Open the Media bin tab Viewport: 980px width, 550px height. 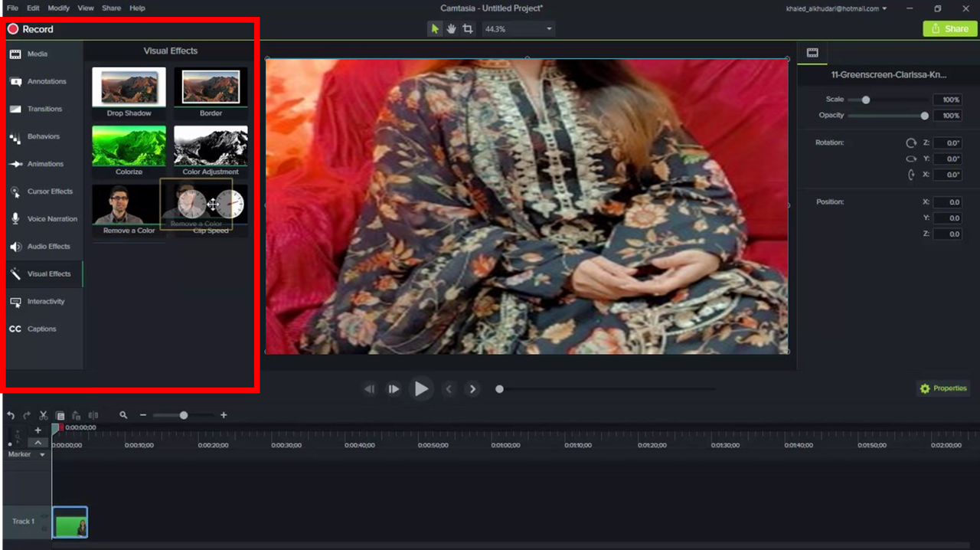pyautogui.click(x=44, y=54)
